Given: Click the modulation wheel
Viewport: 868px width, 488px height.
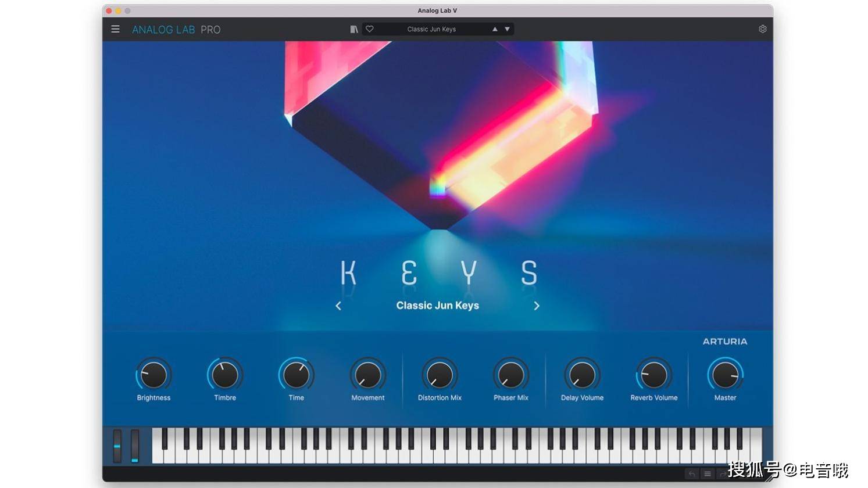Looking at the screenshot, I should 135,446.
